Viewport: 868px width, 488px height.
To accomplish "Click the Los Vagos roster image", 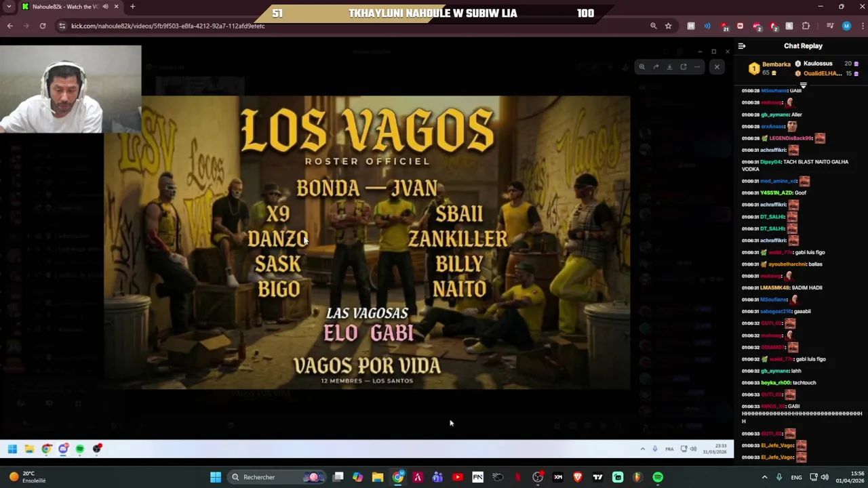I will pos(367,242).
